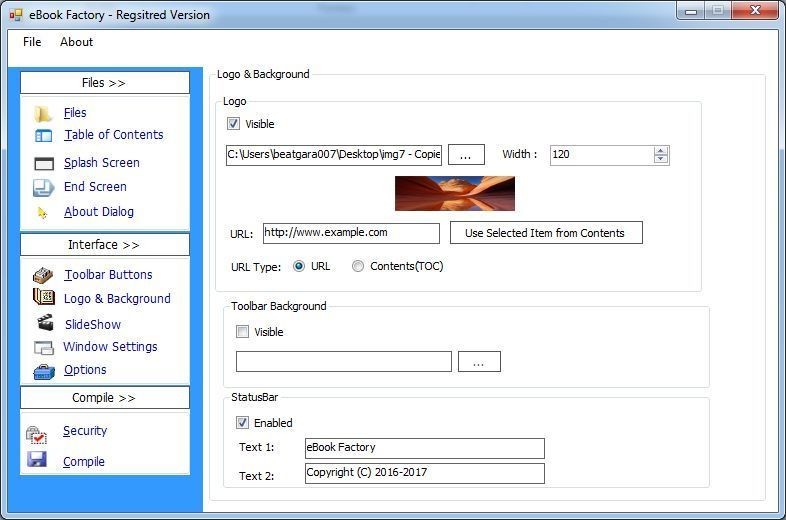Click the End Screen icon

[44, 188]
